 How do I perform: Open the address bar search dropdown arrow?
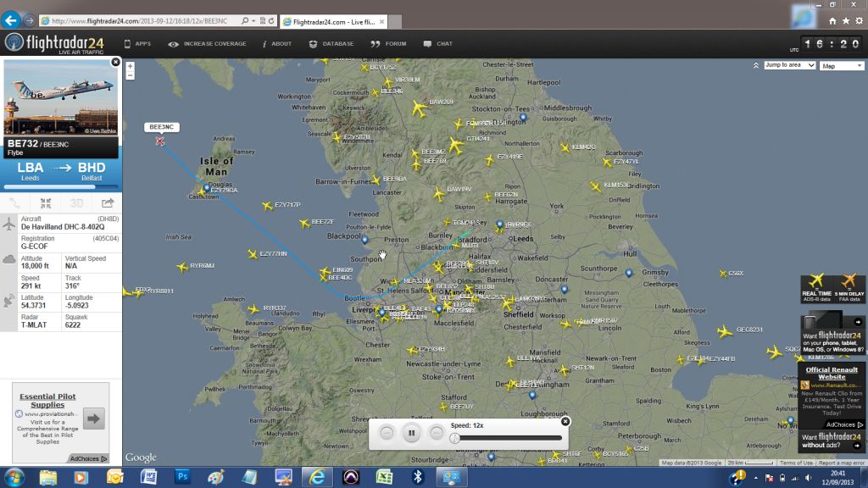(253, 21)
